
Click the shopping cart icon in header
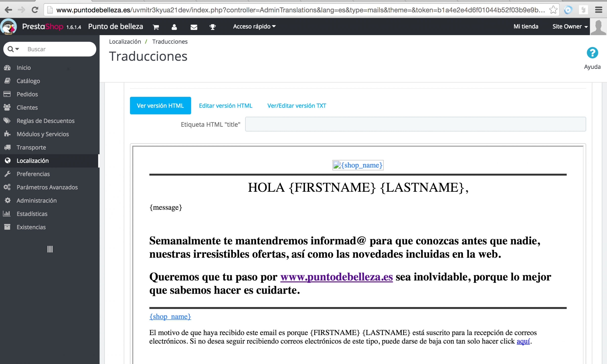pos(156,27)
